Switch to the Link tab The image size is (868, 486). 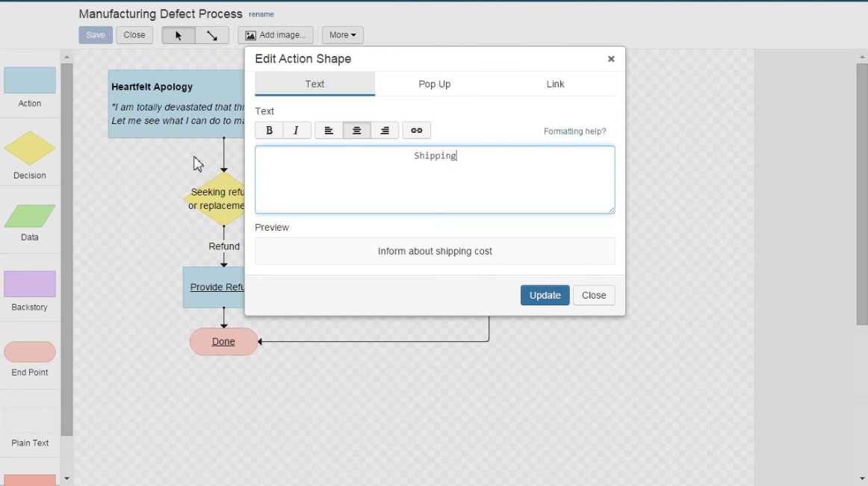pyautogui.click(x=555, y=84)
